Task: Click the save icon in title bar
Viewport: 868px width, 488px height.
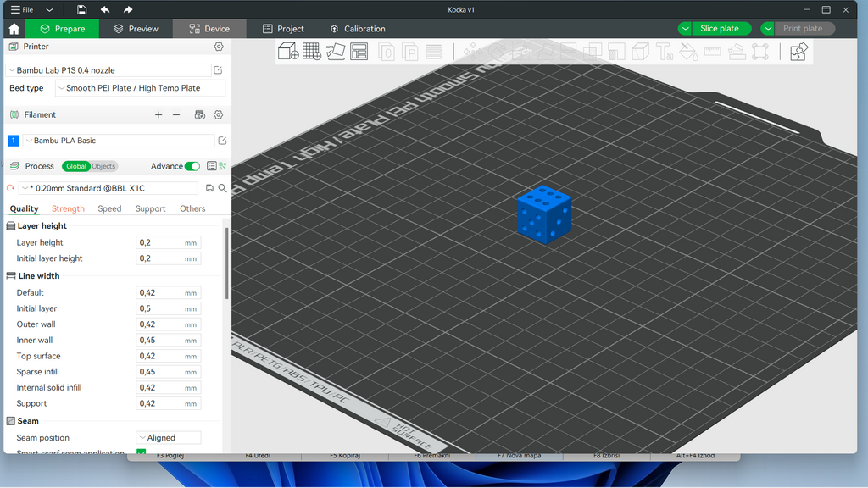Action: [x=81, y=9]
